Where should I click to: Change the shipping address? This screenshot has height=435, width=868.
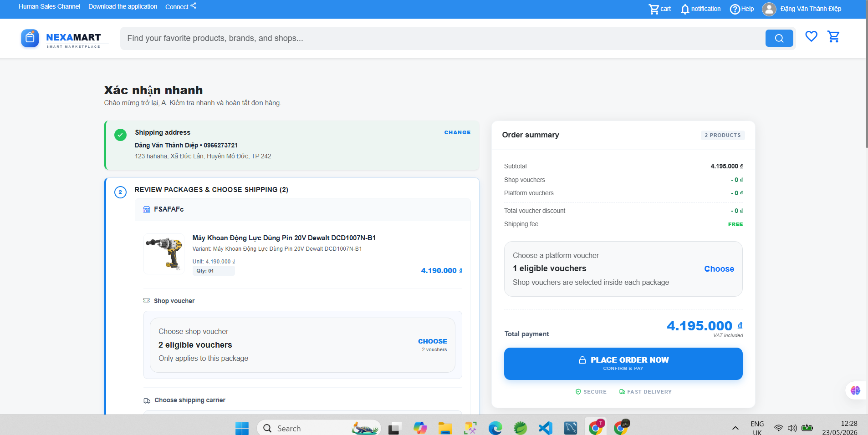coord(457,132)
